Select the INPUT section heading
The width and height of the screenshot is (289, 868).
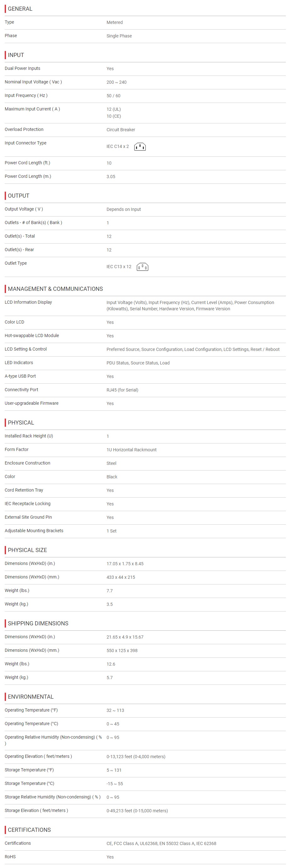tap(16, 55)
